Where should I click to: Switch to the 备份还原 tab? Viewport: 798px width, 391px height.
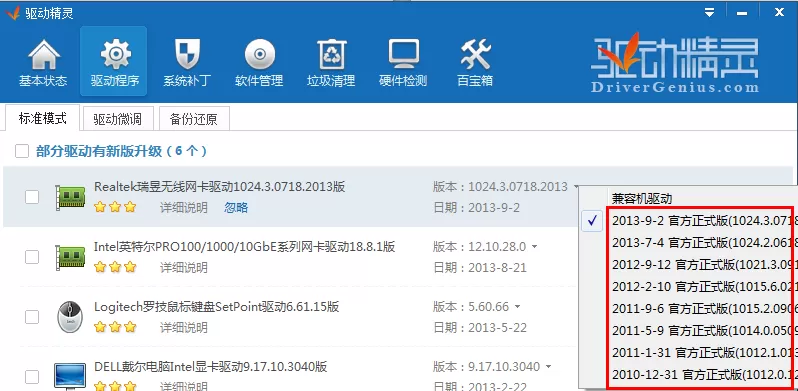coord(194,120)
